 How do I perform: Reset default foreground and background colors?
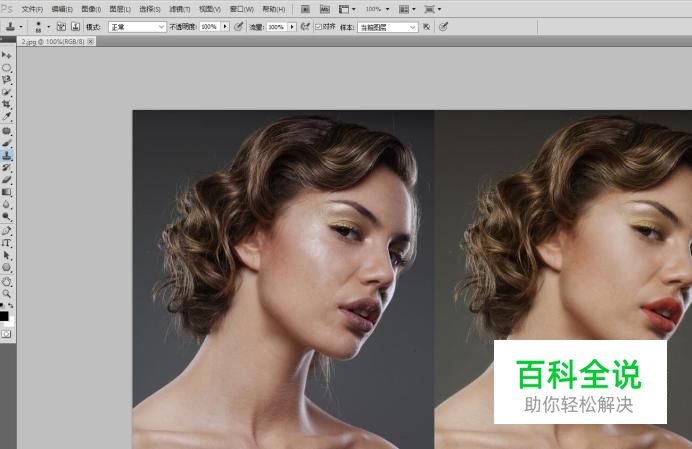click(x=2, y=305)
